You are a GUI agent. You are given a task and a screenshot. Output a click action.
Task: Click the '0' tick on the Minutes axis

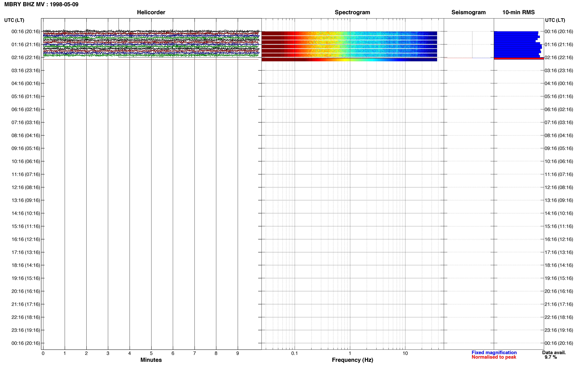(x=43, y=353)
